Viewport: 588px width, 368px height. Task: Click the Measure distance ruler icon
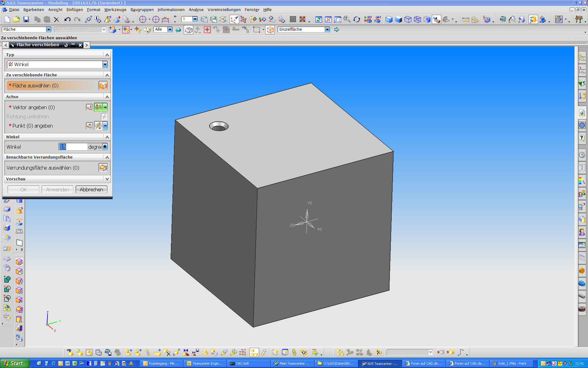click(466, 20)
